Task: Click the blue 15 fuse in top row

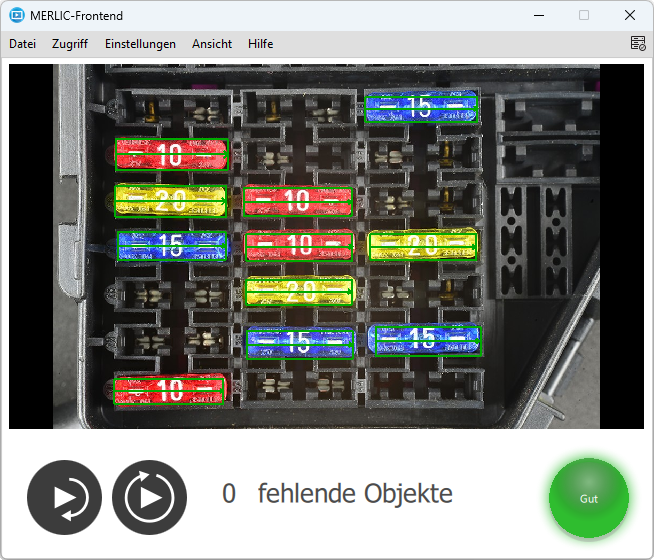Action: pos(423,108)
